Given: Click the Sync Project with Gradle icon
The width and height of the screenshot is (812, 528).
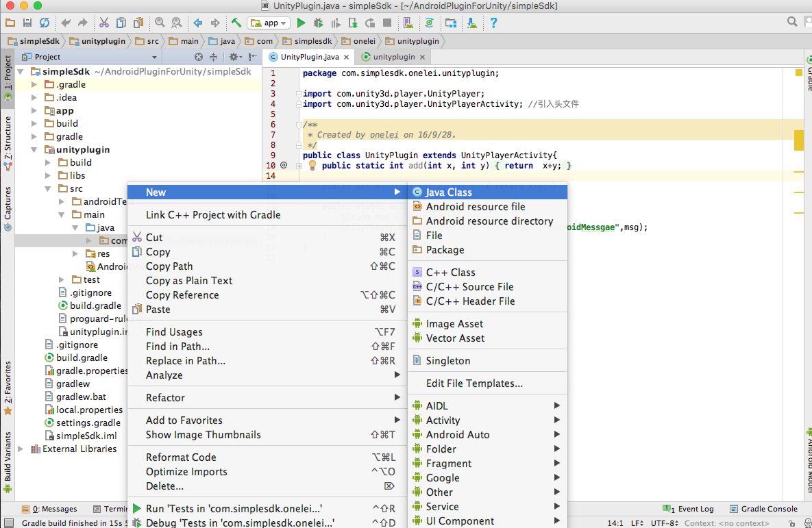Looking at the screenshot, I should click(x=430, y=23).
